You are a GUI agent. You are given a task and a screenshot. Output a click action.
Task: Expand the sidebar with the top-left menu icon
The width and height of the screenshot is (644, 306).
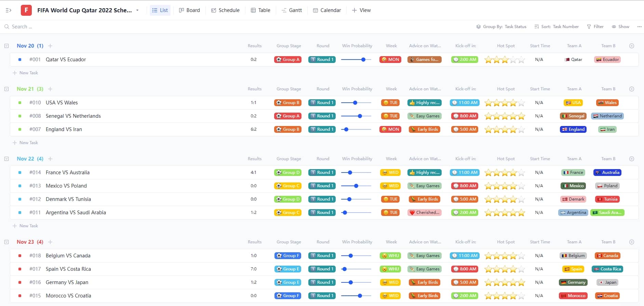(9, 10)
